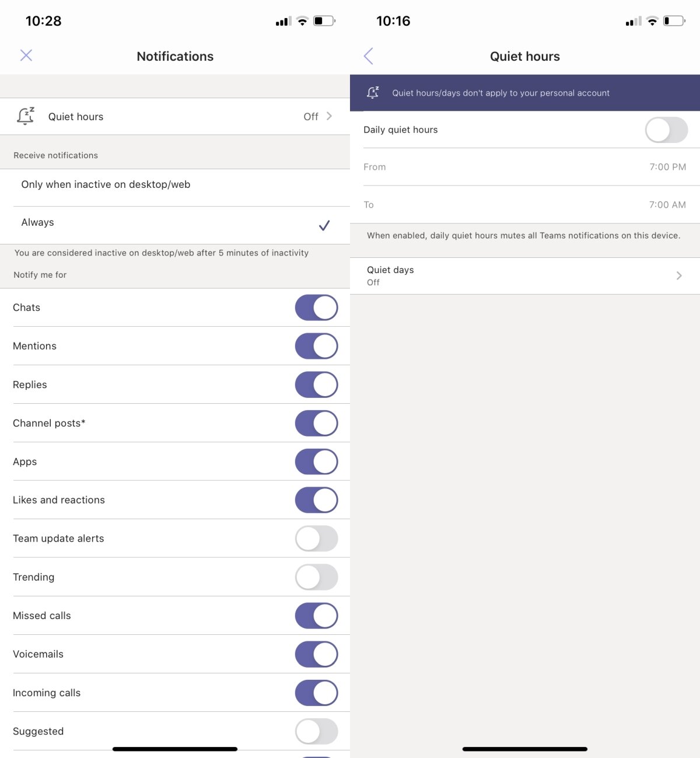Viewport: 700px width, 758px height.
Task: Enable Team update alerts toggle
Action: [x=316, y=539]
